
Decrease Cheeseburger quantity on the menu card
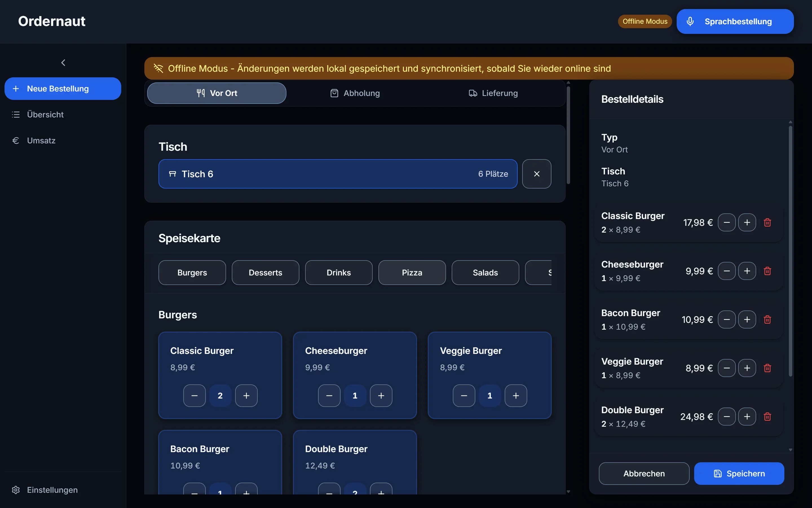pos(329,396)
